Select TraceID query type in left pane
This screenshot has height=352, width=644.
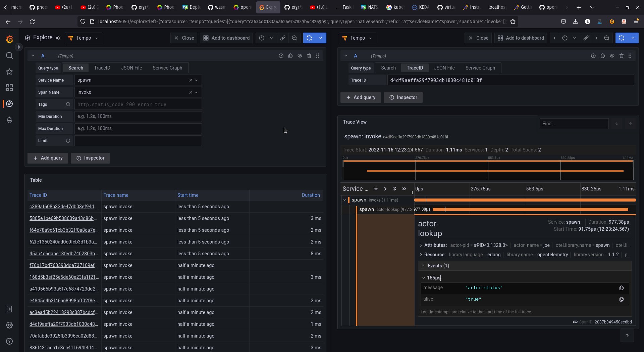[102, 68]
